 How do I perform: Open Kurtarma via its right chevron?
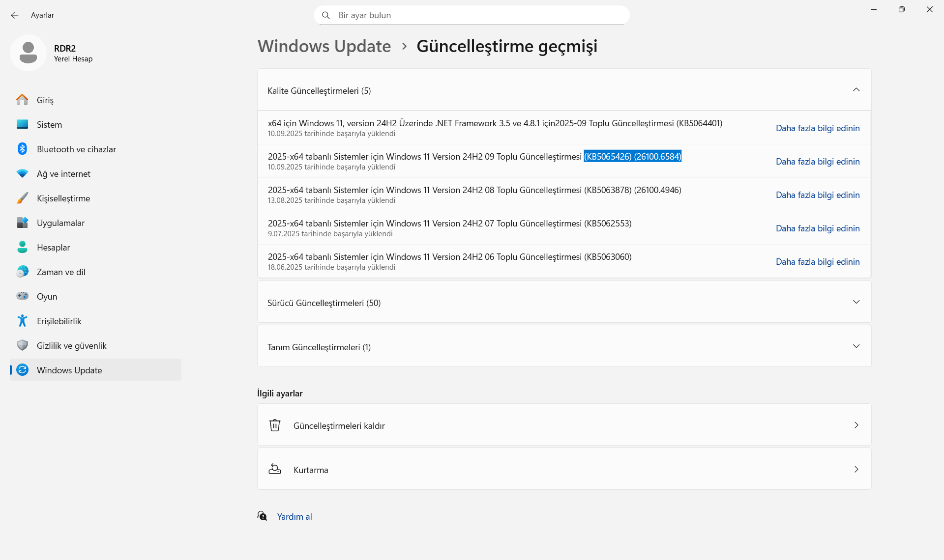[856, 469]
